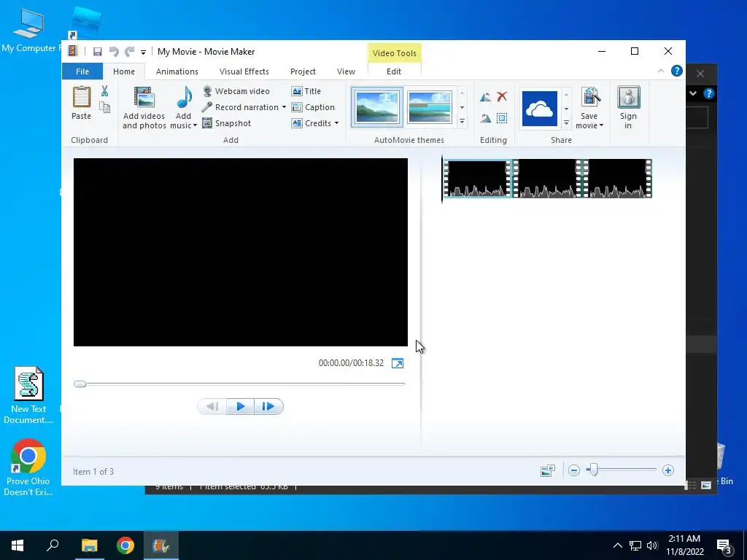This screenshot has height=560, width=747.
Task: Insert a Title clip
Action: [306, 91]
